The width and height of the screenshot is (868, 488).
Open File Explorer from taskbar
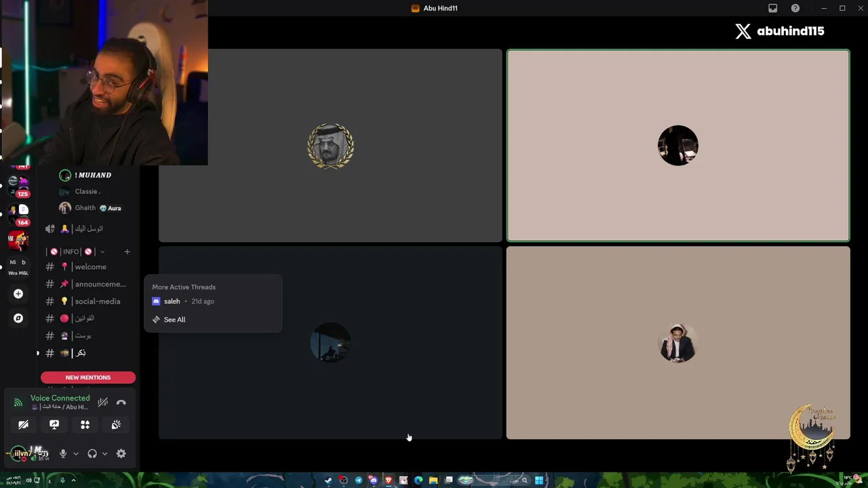coord(433,481)
